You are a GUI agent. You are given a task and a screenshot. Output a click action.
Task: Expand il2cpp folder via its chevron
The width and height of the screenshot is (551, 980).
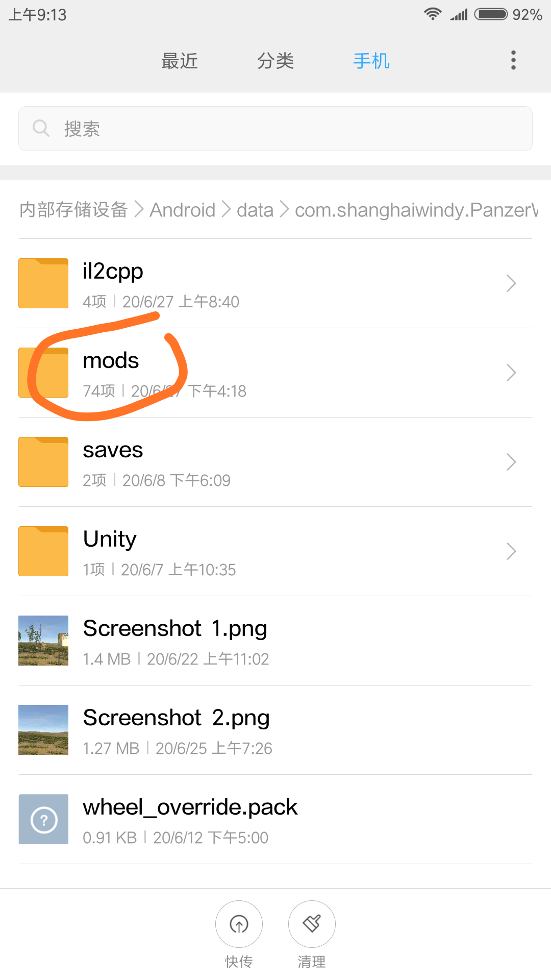coord(511,283)
